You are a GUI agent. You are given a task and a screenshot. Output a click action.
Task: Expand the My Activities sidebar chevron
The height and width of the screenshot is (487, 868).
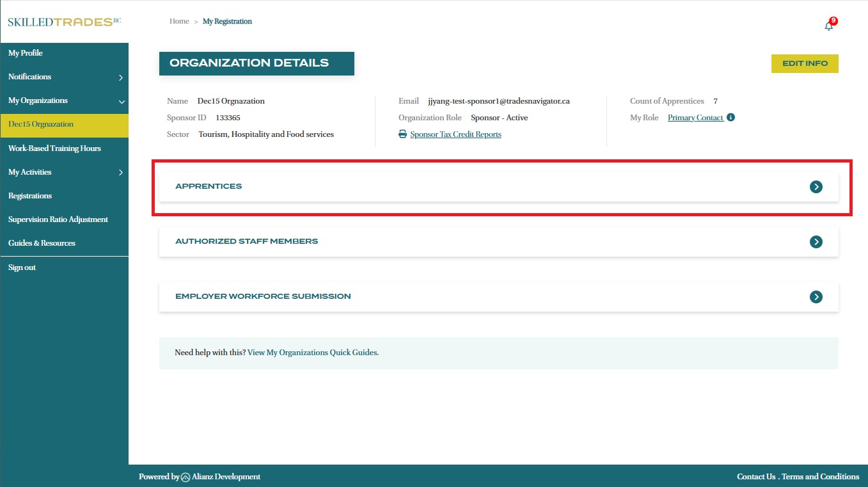click(121, 172)
